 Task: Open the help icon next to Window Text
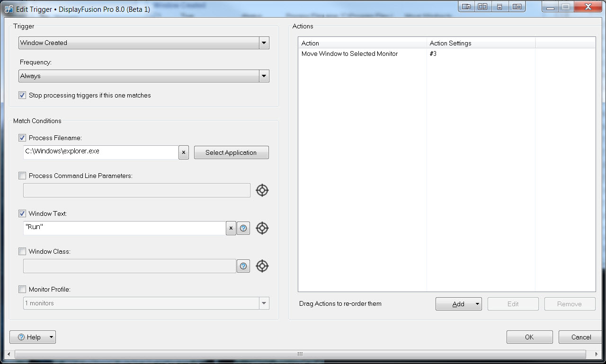tap(243, 228)
